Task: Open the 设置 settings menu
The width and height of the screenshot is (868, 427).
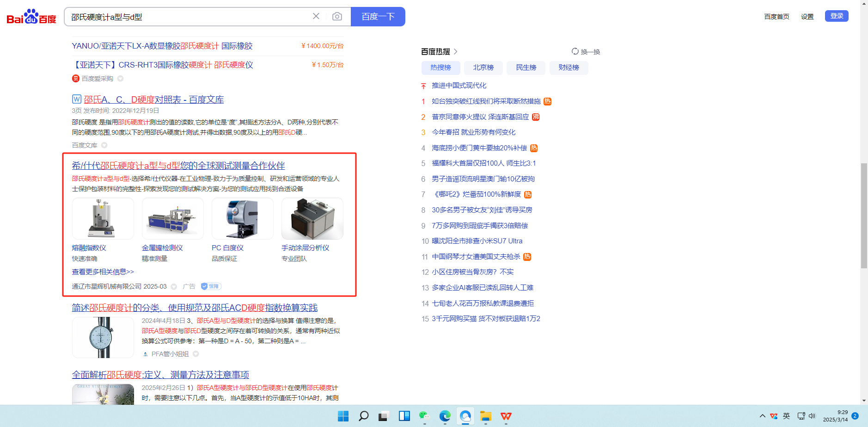Action: [x=807, y=17]
